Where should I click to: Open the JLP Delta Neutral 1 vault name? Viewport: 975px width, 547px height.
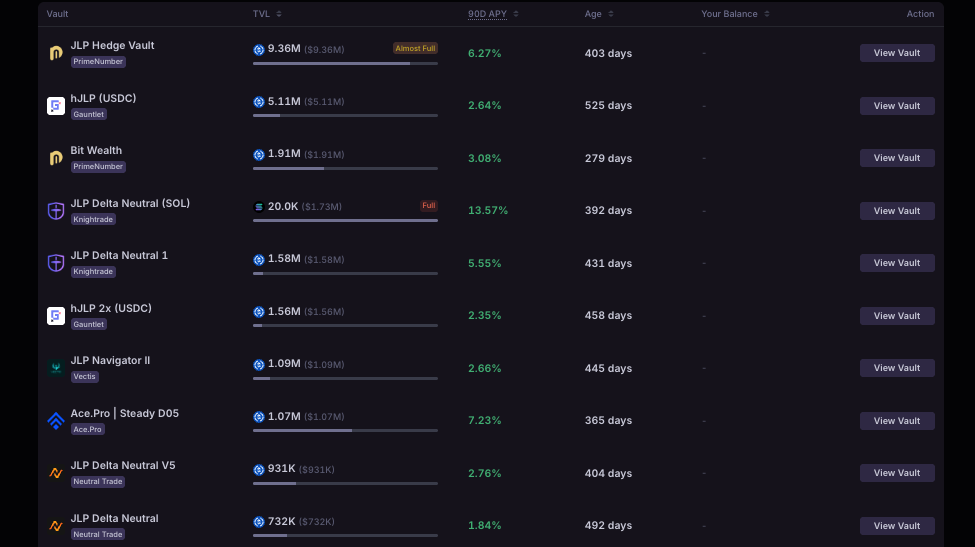119,256
